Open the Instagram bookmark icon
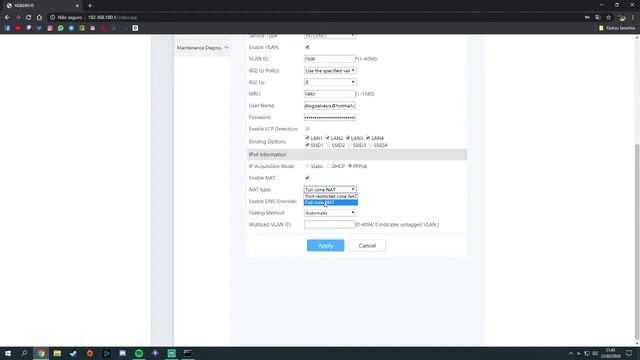This screenshot has width=640, height=360. 50,28
